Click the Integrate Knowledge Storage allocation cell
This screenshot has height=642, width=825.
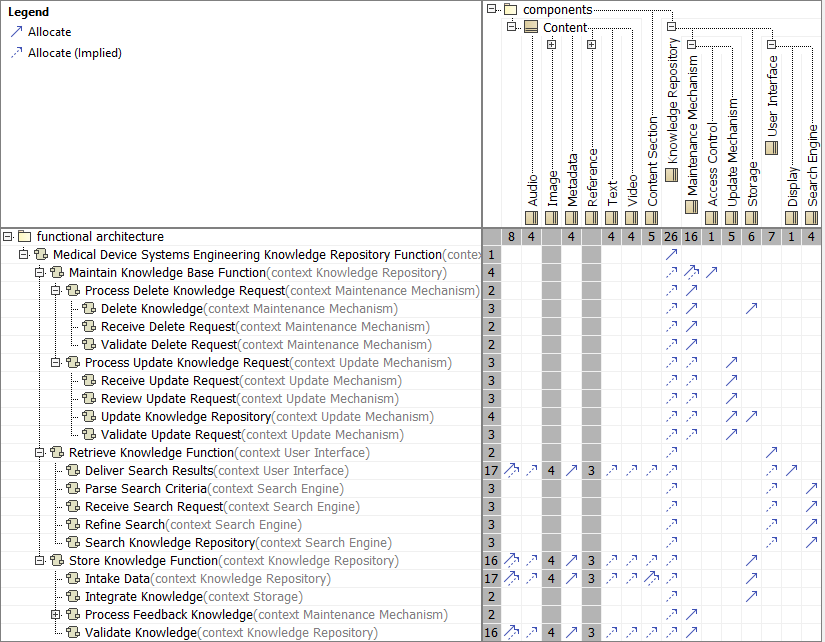[751, 597]
